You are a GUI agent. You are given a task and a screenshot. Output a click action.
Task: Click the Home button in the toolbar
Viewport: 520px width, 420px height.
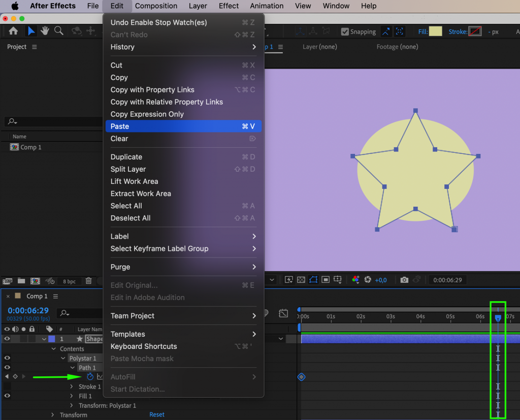pyautogui.click(x=13, y=30)
